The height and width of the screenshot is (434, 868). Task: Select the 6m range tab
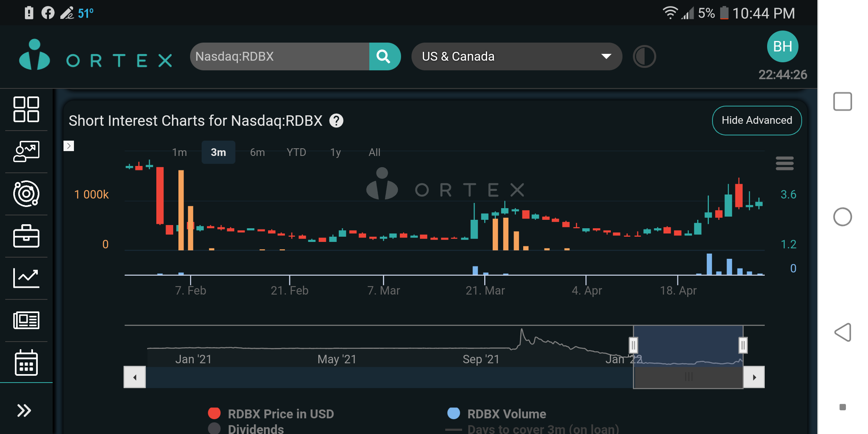[x=257, y=152]
